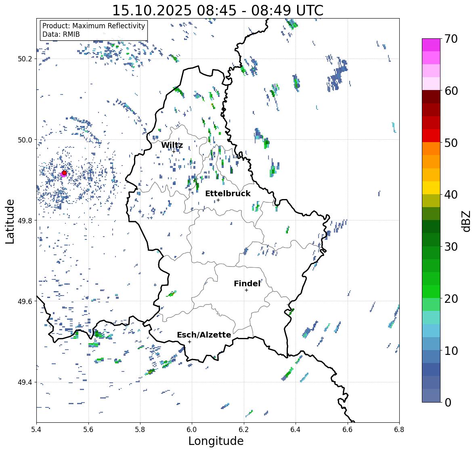
Task: Click latitude tick label 49.6
Action: tap(25, 301)
